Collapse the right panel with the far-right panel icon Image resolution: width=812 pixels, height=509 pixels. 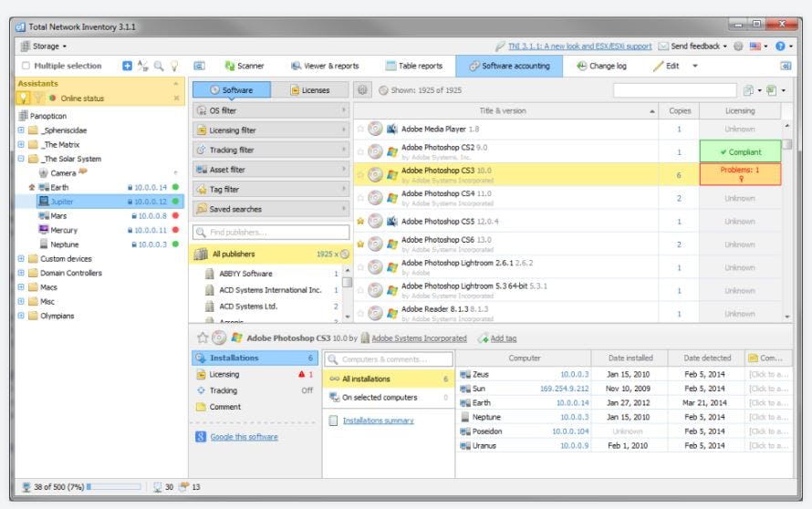786,66
